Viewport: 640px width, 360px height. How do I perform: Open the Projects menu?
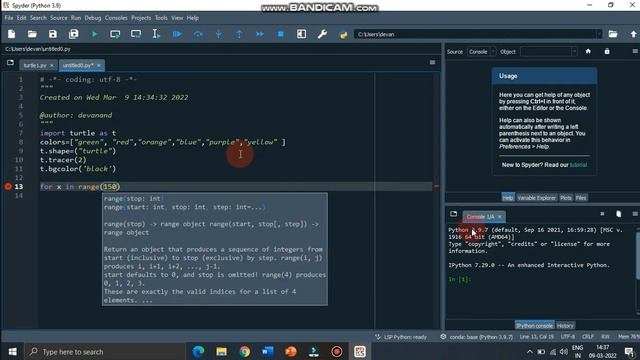coord(141,18)
